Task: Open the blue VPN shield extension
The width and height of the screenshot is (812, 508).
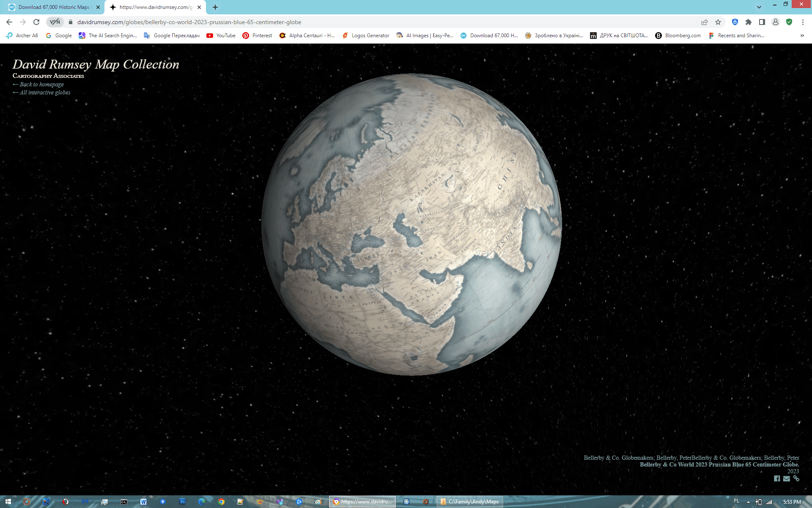Action: 735,22
